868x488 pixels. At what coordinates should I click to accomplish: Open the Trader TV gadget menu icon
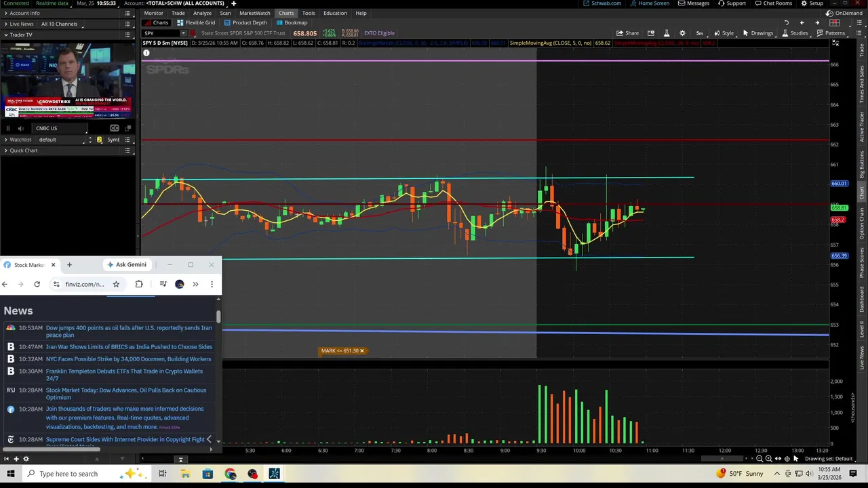pos(127,35)
